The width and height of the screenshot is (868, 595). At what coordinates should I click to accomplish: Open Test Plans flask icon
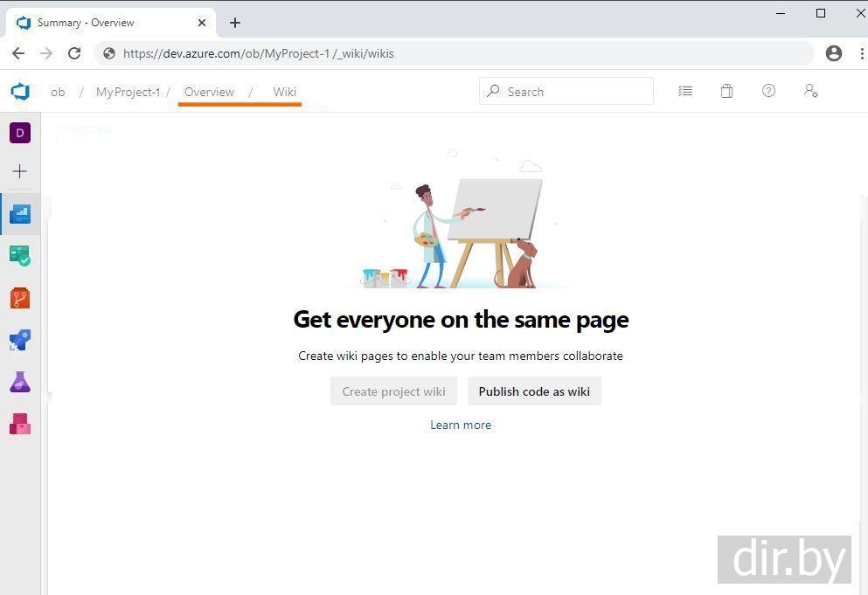coord(20,382)
